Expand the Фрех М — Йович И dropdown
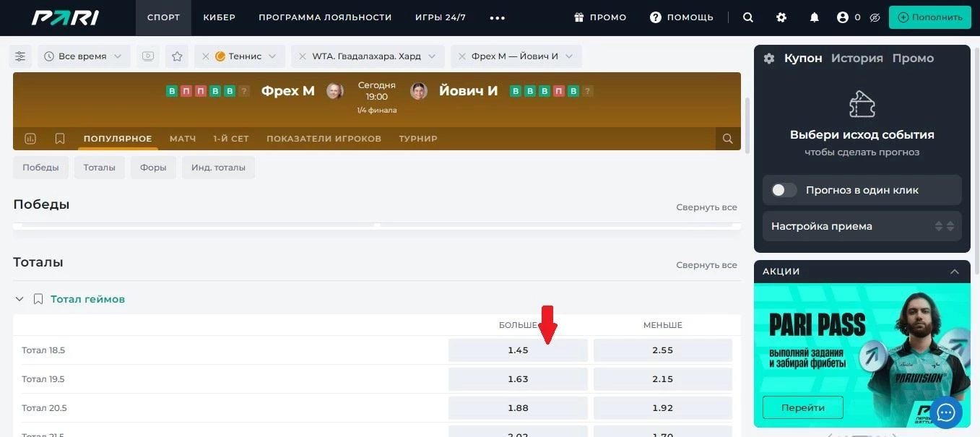This screenshot has height=437, width=980. click(x=569, y=56)
